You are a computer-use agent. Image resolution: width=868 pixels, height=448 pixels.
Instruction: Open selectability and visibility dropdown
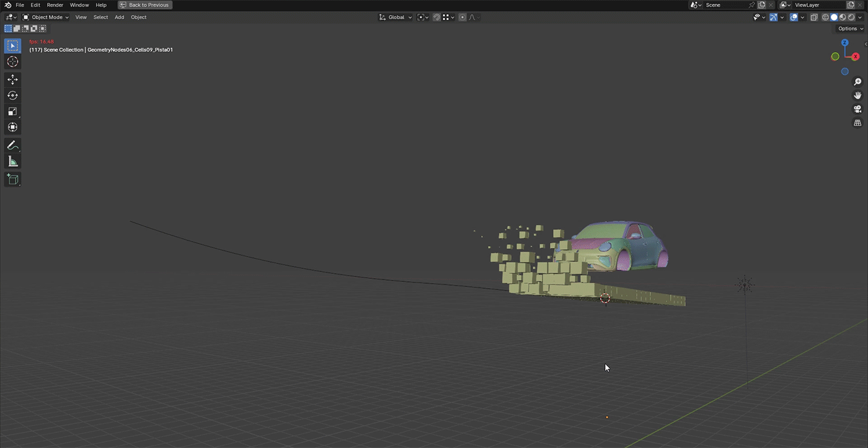tap(759, 17)
